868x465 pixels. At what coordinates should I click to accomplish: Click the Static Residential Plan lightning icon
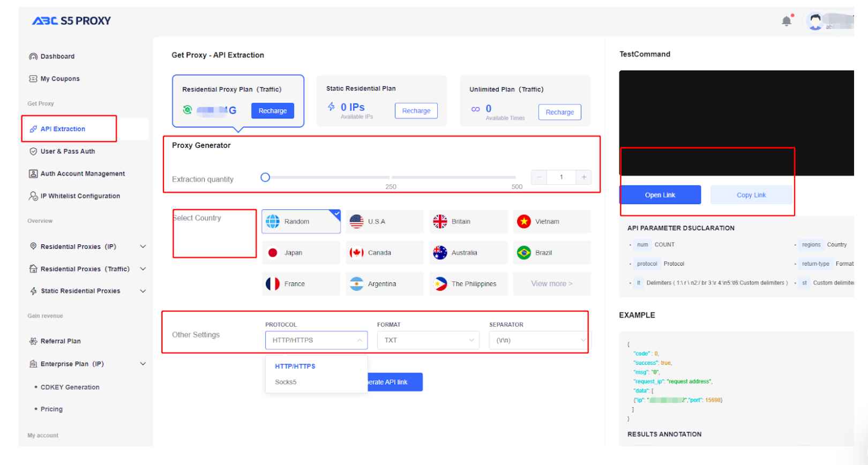(x=332, y=107)
